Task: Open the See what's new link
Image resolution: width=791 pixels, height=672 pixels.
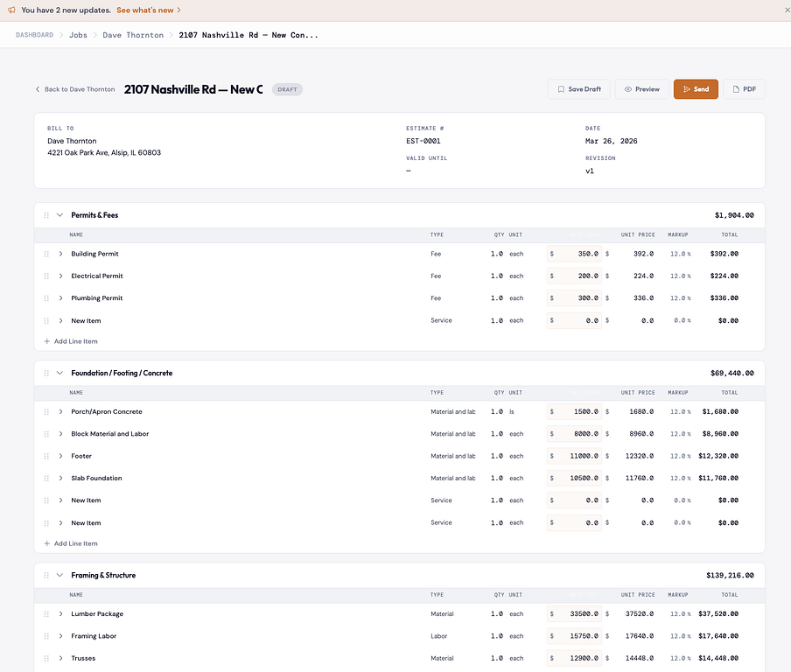Action: click(x=148, y=10)
